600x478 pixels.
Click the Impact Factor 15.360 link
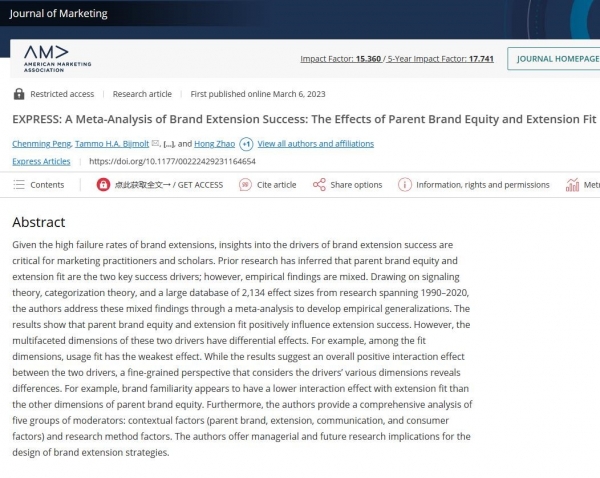(x=341, y=59)
